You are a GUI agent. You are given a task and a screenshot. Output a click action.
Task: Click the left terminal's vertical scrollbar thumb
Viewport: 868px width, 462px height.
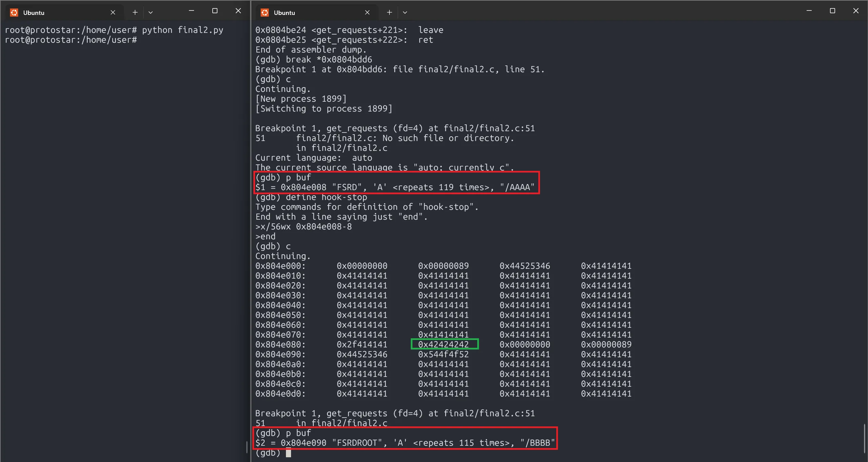(247, 447)
